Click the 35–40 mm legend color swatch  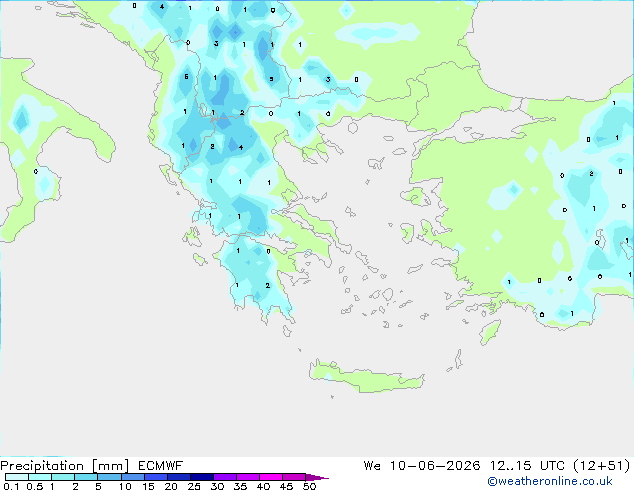point(247,477)
